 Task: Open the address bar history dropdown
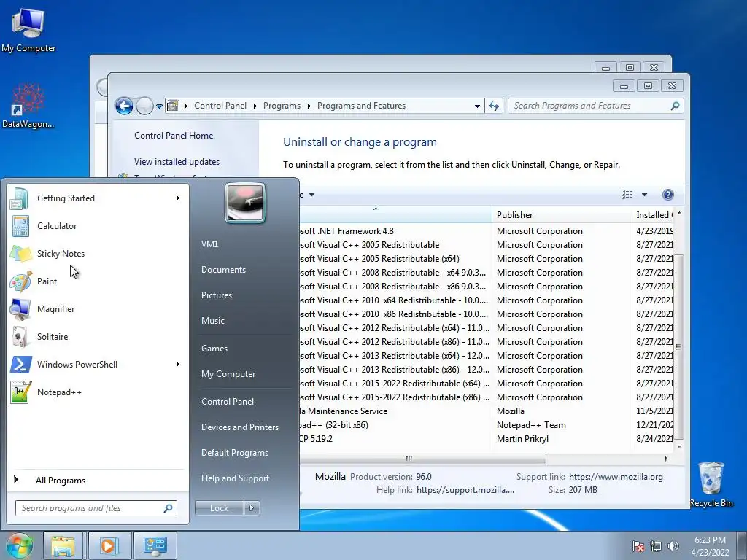coord(477,106)
